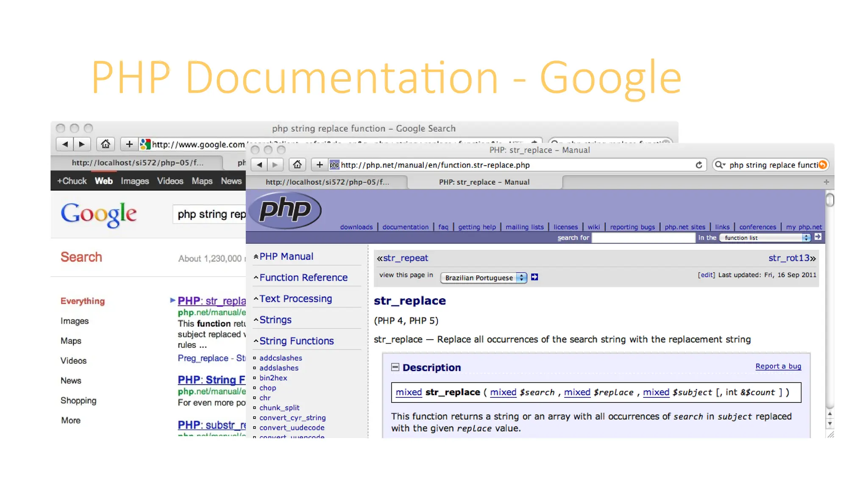The image size is (868, 488).
Task: Open convert_cyr_string function link
Action: (x=292, y=418)
